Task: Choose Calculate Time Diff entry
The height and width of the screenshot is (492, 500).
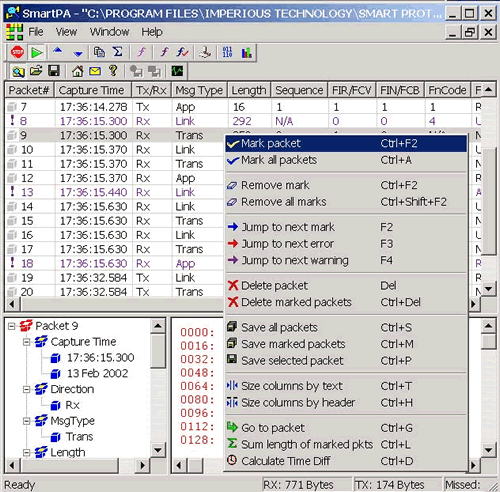Action: click(x=346, y=461)
